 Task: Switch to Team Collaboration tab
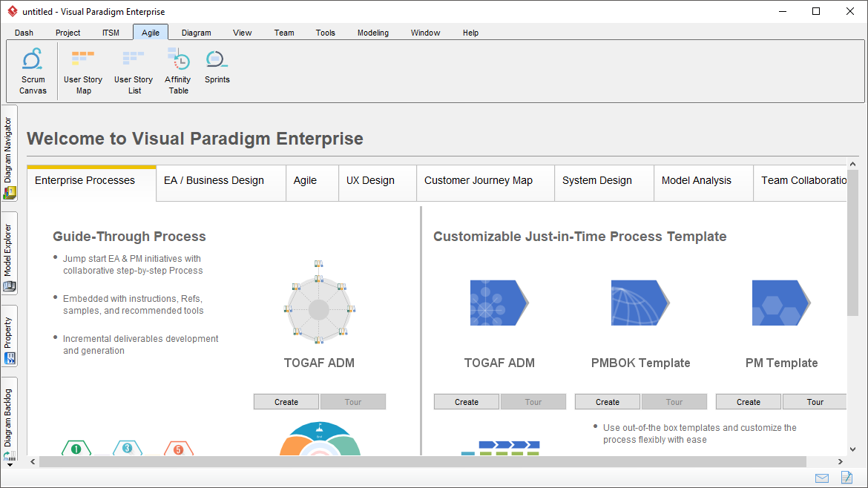tap(800, 182)
